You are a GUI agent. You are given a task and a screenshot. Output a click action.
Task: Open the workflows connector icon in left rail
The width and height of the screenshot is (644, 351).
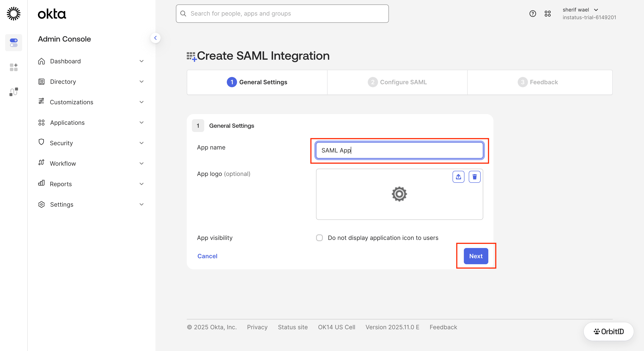tap(13, 92)
